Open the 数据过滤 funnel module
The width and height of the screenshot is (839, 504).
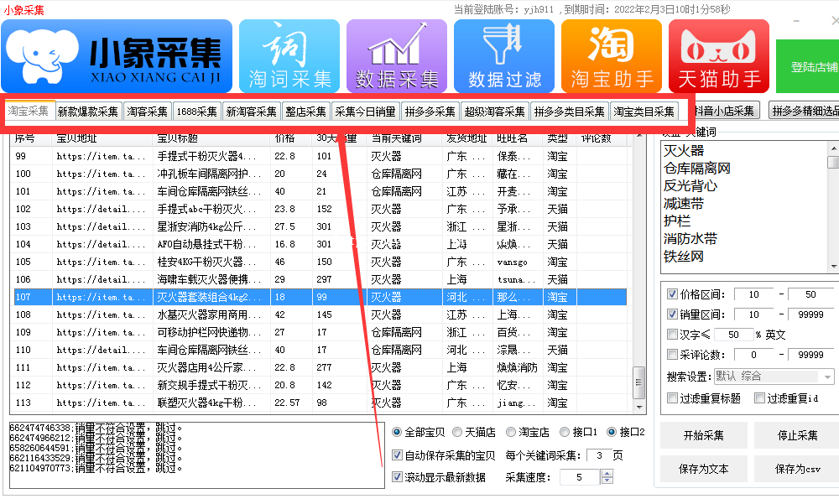tap(504, 56)
